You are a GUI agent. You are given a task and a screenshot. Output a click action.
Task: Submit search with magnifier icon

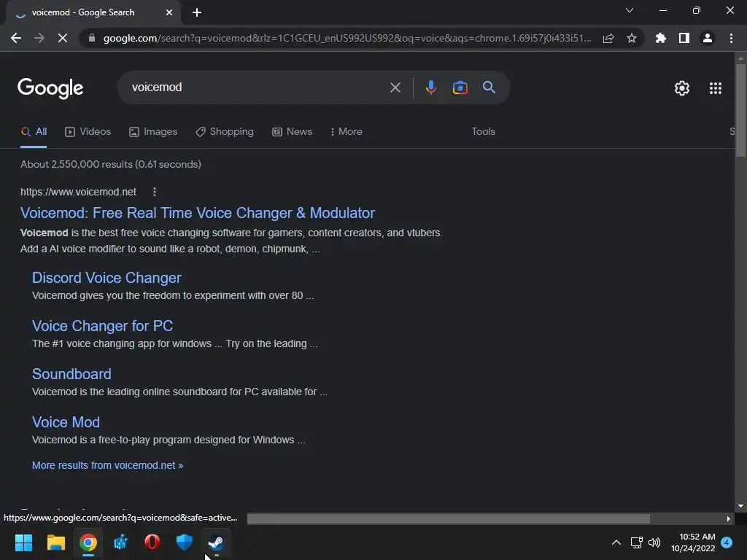(489, 87)
